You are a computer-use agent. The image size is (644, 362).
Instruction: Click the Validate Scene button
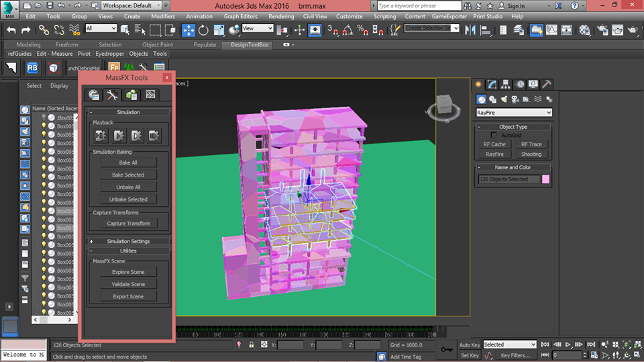coord(128,284)
